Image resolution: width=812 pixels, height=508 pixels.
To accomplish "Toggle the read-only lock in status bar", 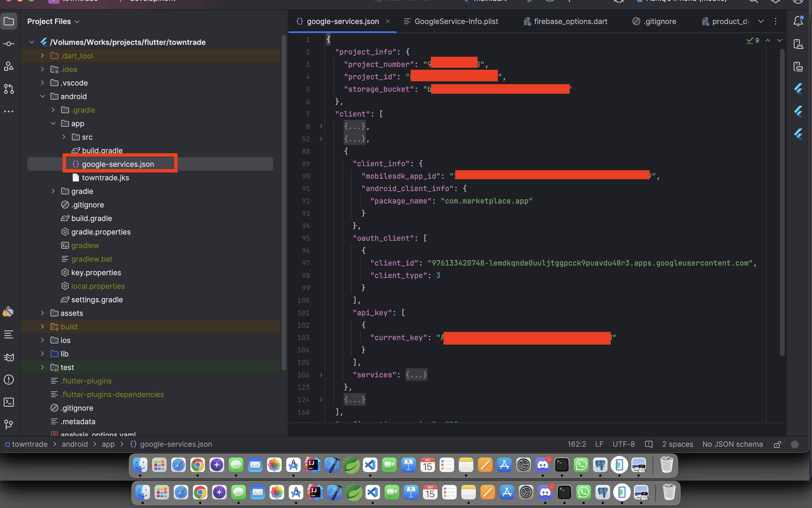I will pos(777,444).
